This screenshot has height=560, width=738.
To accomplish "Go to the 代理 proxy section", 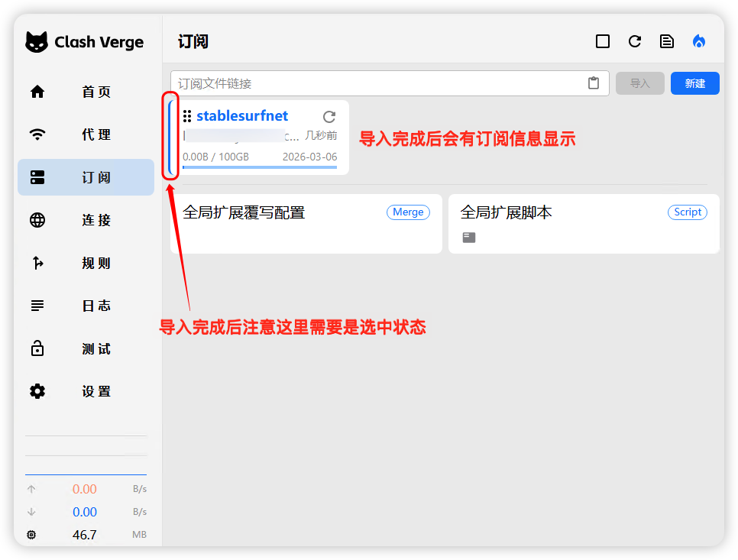I will (x=86, y=134).
